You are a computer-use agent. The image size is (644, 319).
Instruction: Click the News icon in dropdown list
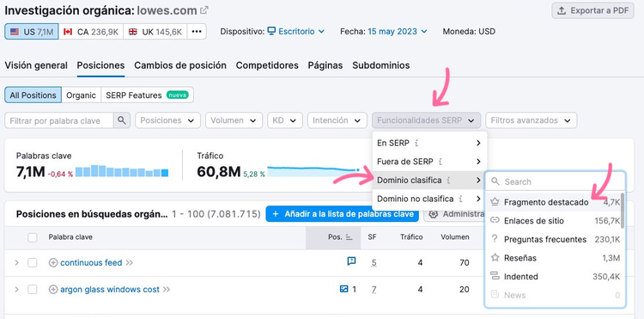pos(495,295)
